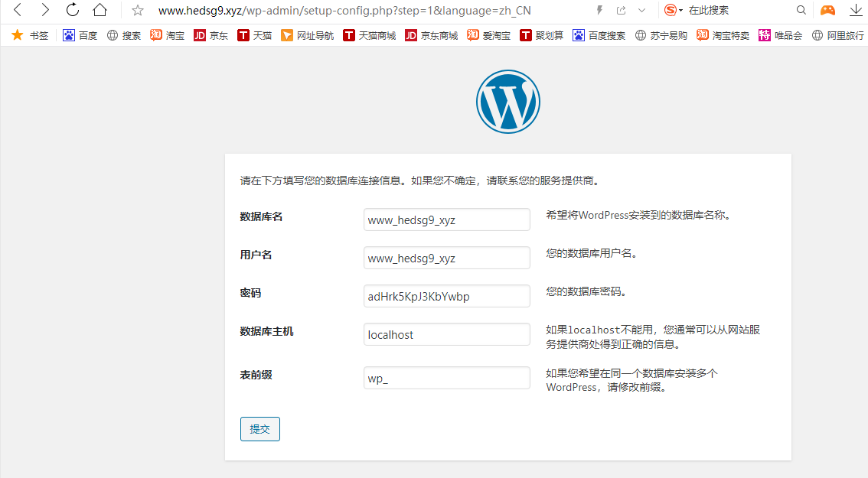
Task: Open the browser home page icon
Action: click(x=100, y=10)
